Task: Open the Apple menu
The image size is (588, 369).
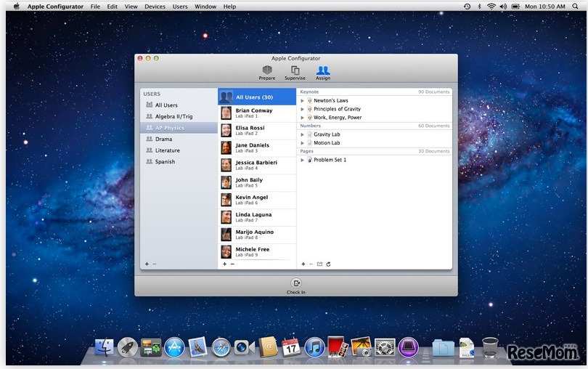Action: click(16, 7)
